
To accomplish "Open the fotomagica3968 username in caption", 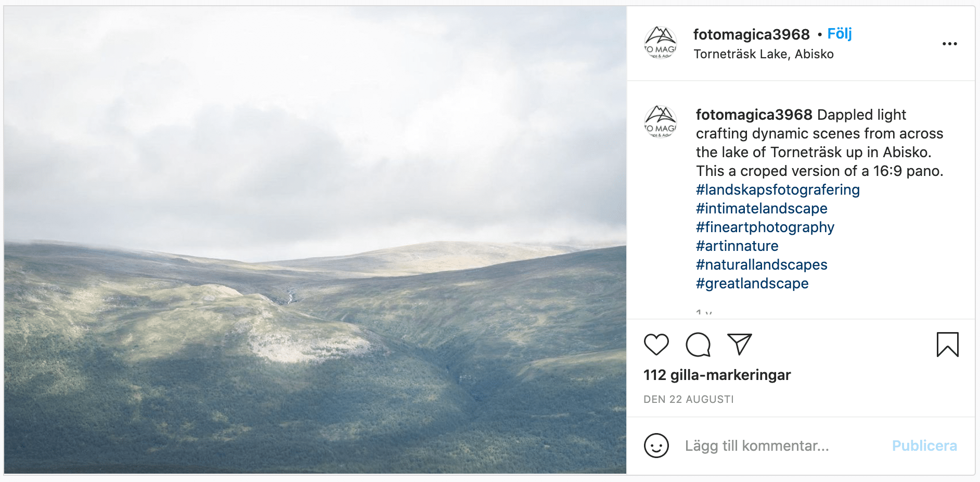I will [754, 115].
